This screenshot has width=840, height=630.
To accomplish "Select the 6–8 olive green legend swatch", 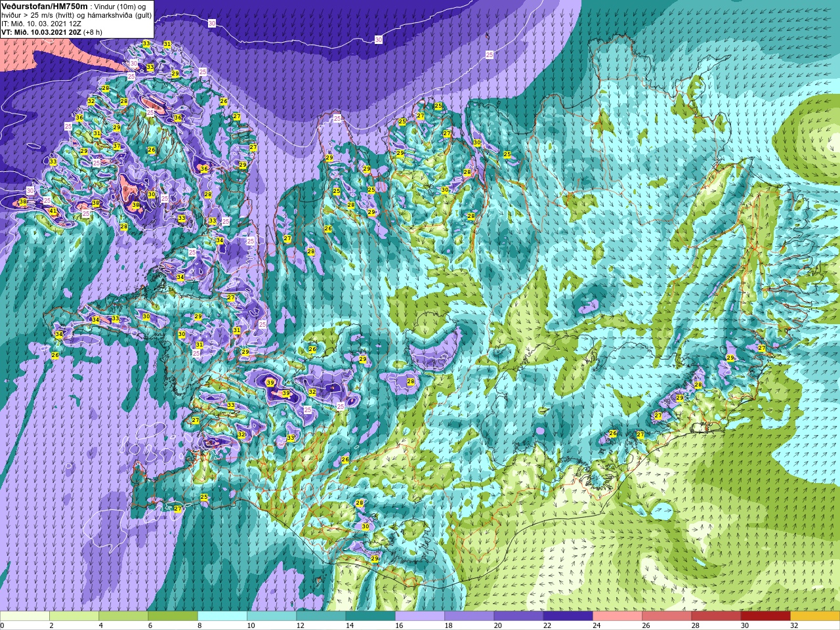I will (x=173, y=616).
